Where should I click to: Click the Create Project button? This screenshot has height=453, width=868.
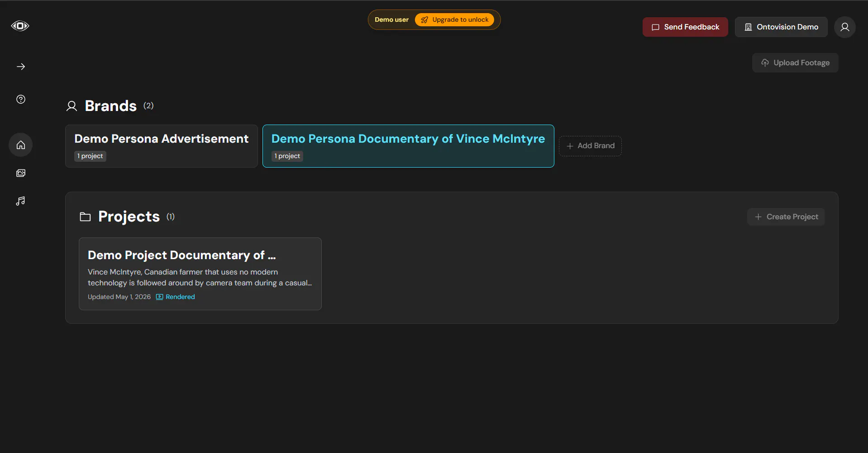click(786, 217)
